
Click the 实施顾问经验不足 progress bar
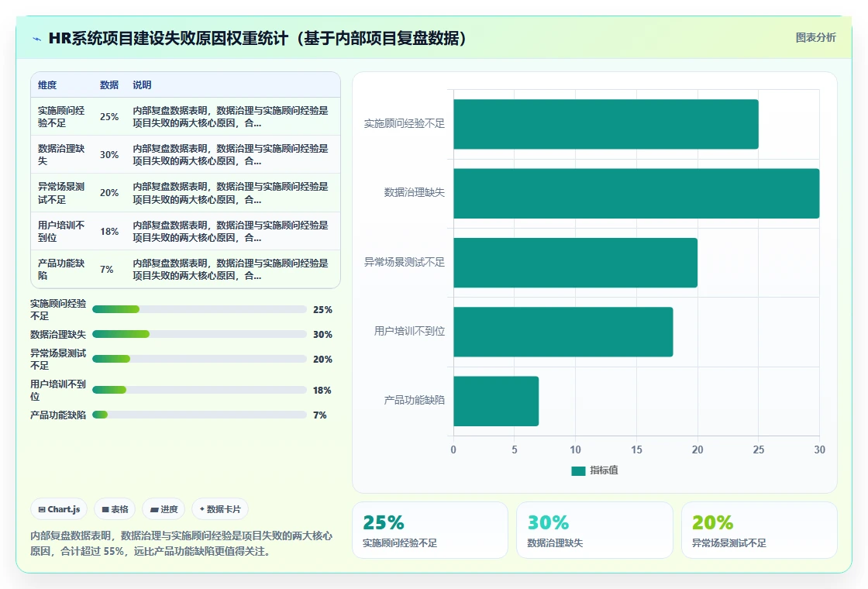point(199,309)
